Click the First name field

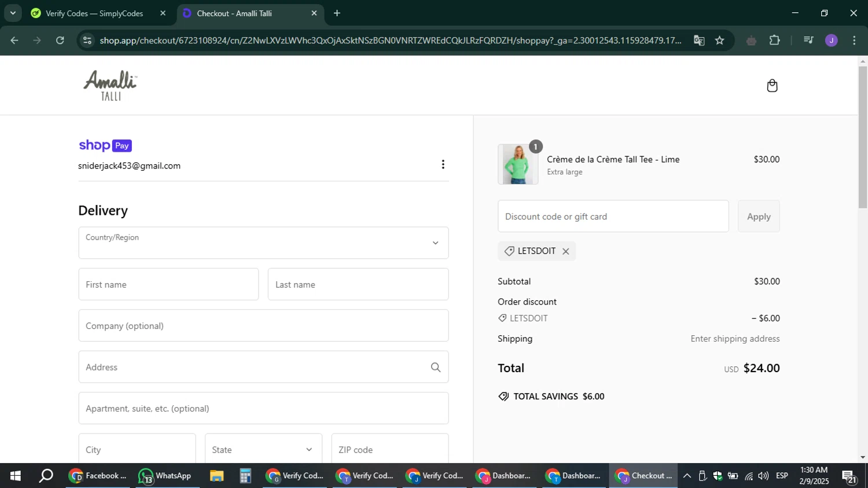pos(168,284)
